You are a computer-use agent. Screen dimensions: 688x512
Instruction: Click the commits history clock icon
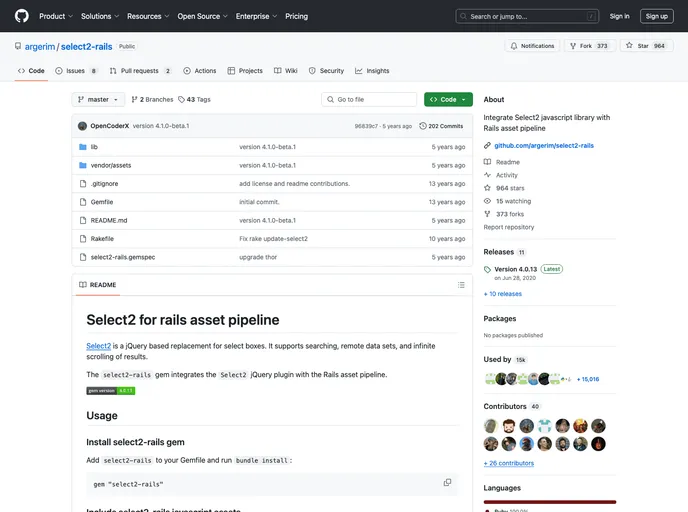pos(423,126)
